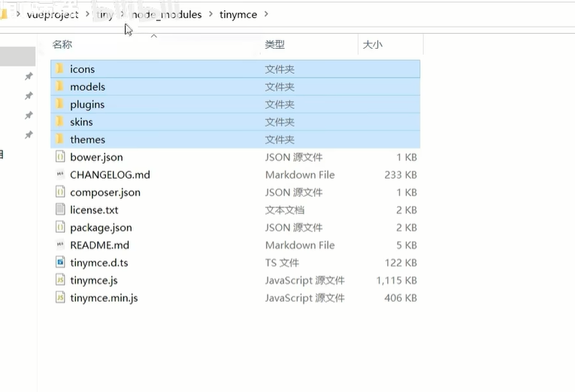
Task: Select the file named README.md
Action: tap(100, 245)
